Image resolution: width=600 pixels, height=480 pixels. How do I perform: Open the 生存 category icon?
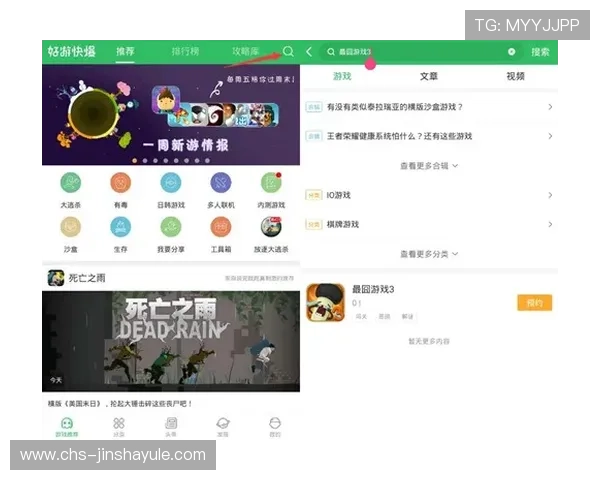121,227
